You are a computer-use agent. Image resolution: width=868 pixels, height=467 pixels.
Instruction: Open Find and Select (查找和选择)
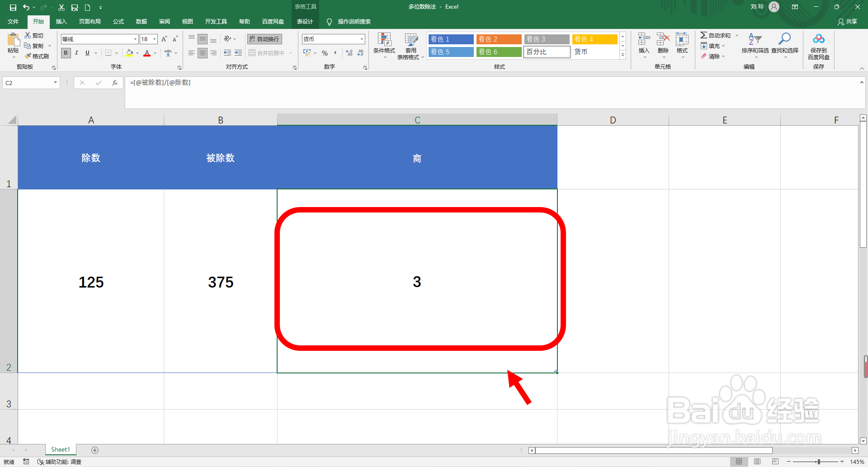pos(785,45)
